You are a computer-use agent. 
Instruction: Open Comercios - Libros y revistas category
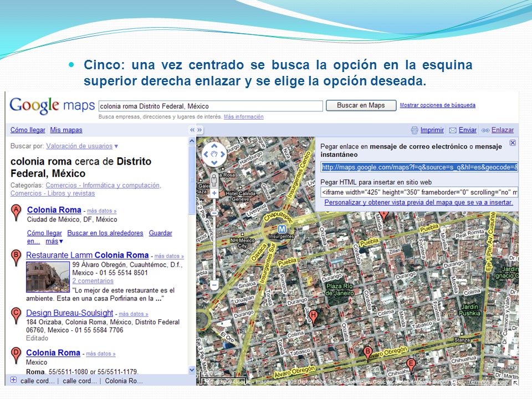(x=53, y=193)
